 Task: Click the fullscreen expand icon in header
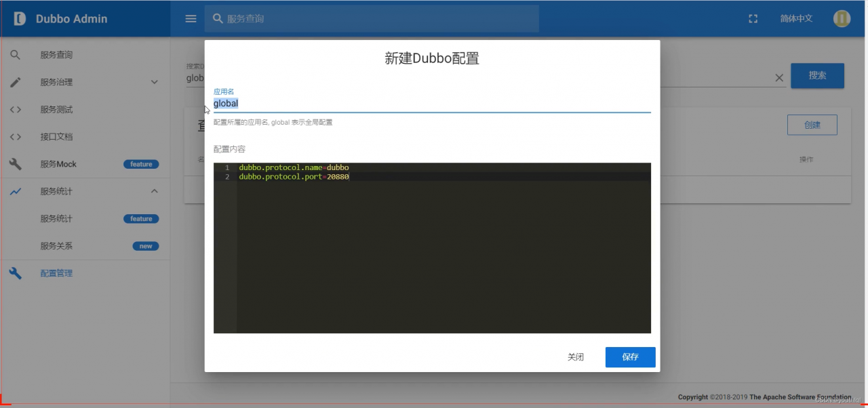click(753, 19)
